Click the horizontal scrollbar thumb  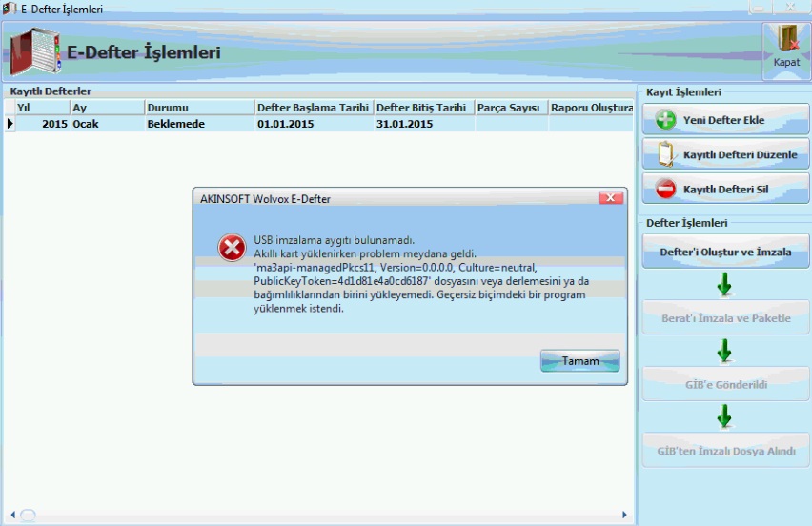(28, 515)
